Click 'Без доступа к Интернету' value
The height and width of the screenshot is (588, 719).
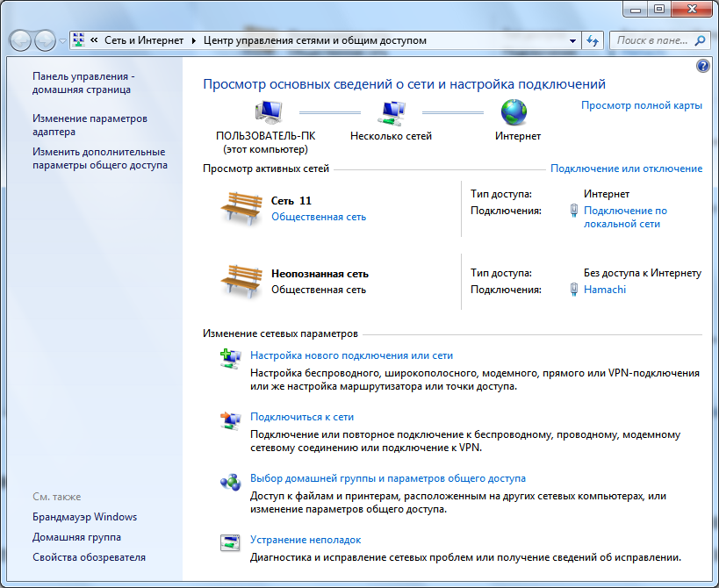pos(642,273)
